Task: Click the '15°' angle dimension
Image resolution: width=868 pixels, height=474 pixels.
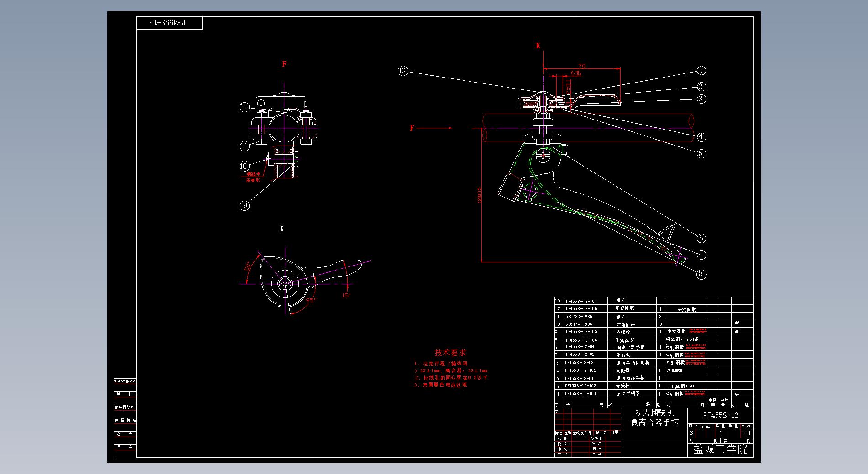Action: click(x=346, y=296)
